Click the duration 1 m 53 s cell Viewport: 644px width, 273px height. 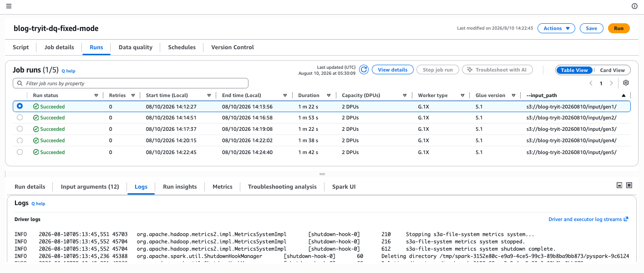tap(308, 118)
